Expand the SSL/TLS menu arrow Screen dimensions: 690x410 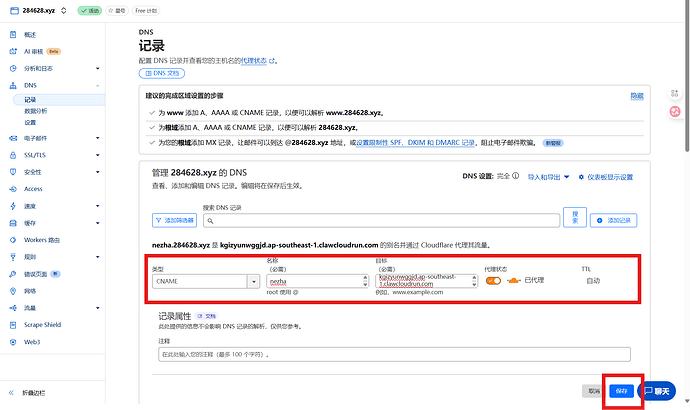coord(98,155)
